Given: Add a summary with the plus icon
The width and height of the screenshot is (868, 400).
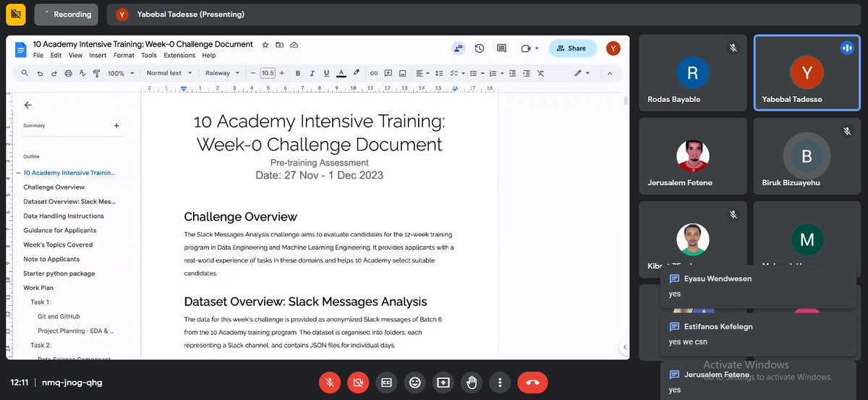Looking at the screenshot, I should pyautogui.click(x=116, y=126).
